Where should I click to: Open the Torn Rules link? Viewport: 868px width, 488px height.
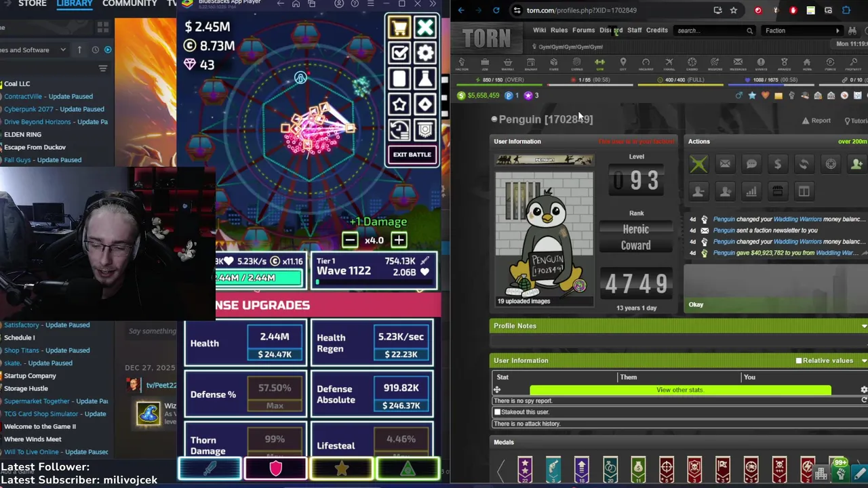(x=559, y=30)
